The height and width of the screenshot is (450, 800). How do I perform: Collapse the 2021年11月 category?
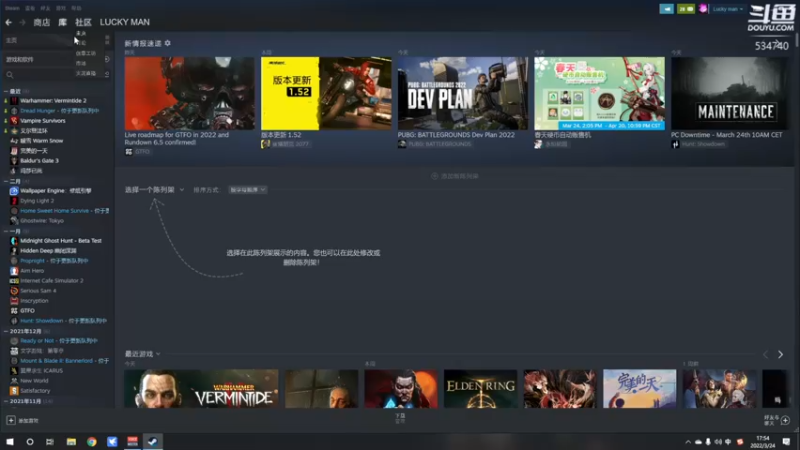[6, 401]
